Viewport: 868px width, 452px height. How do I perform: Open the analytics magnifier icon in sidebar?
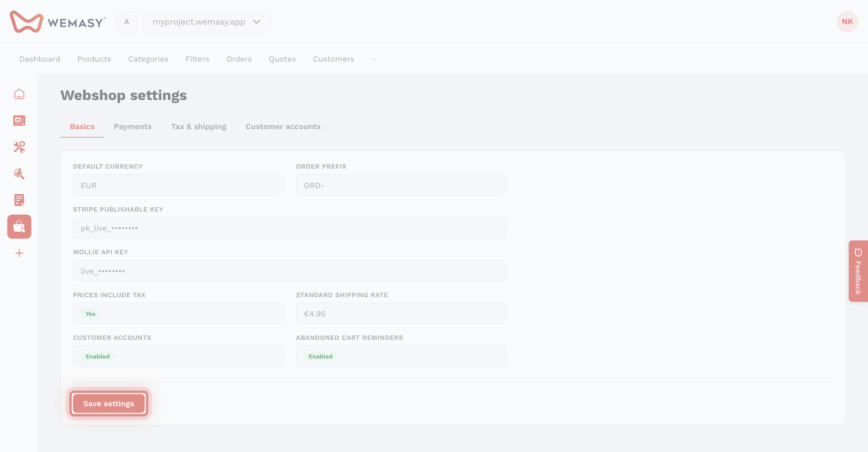click(x=19, y=173)
